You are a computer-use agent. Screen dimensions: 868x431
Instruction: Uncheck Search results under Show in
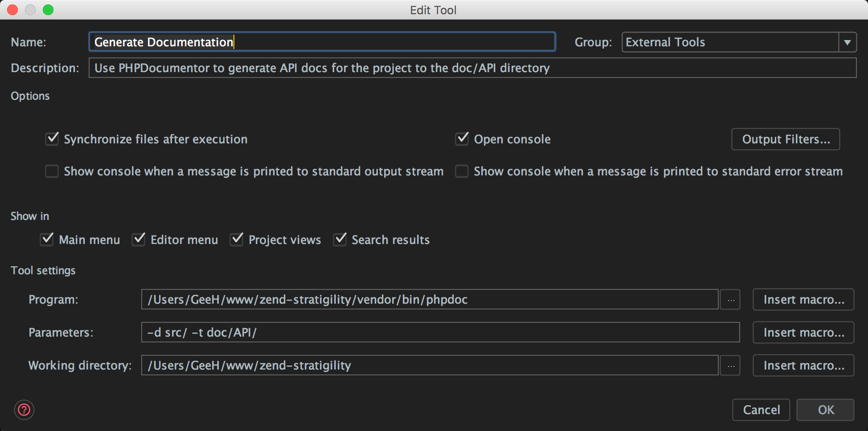(x=340, y=240)
